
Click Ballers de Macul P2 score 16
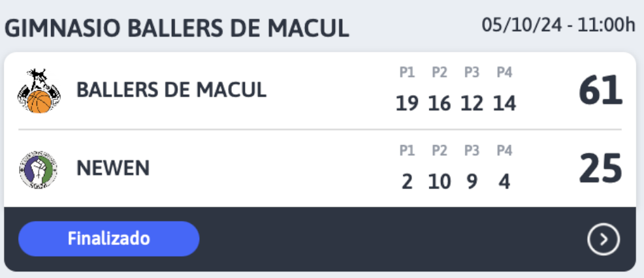440,104
